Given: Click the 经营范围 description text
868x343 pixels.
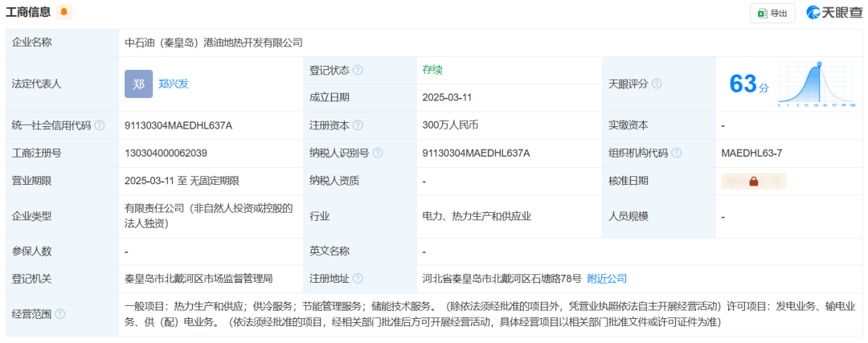Looking at the screenshot, I should [x=491, y=313].
